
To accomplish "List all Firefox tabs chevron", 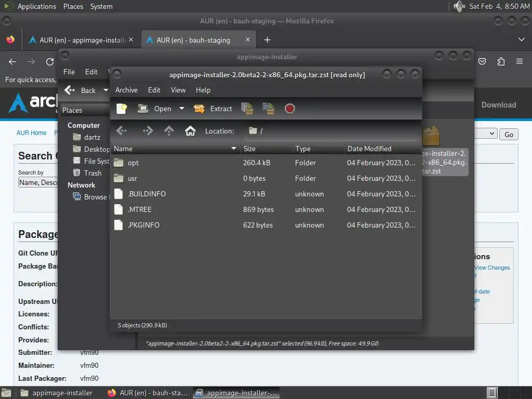I will tap(522, 39).
